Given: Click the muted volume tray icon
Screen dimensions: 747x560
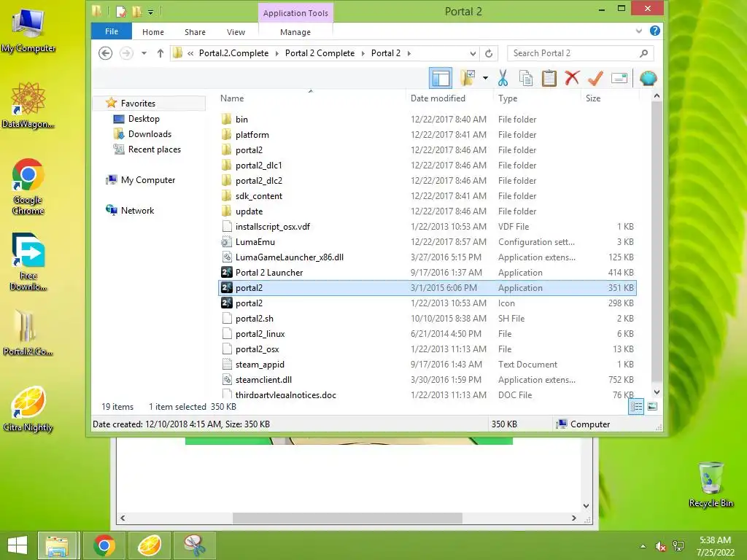Looking at the screenshot, I should [660, 546].
